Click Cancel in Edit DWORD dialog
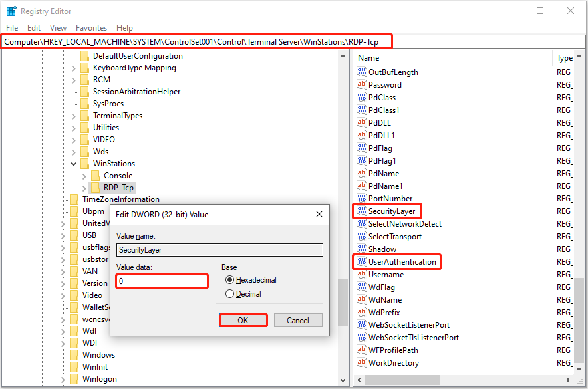Viewport: 588px width, 389px height. point(298,320)
